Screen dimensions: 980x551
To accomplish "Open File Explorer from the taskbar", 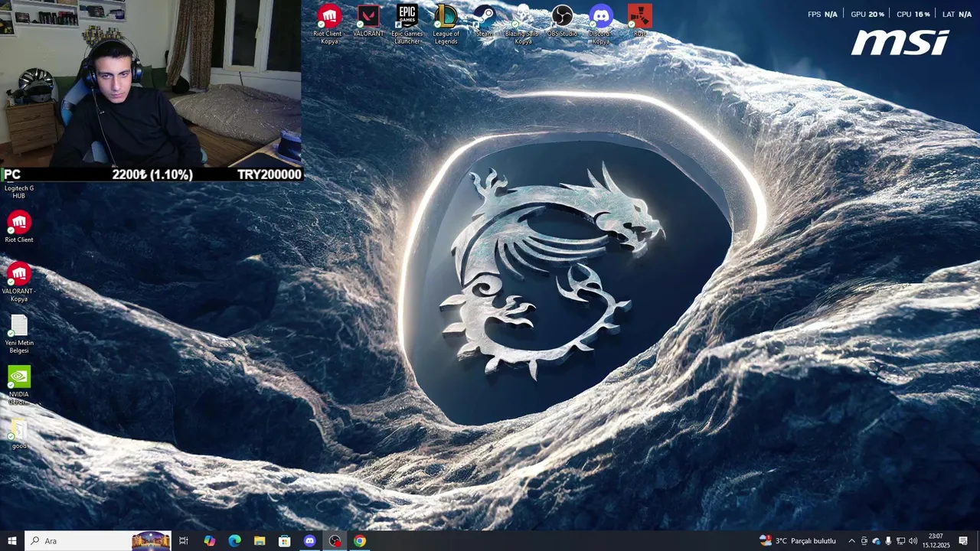I will (x=260, y=541).
